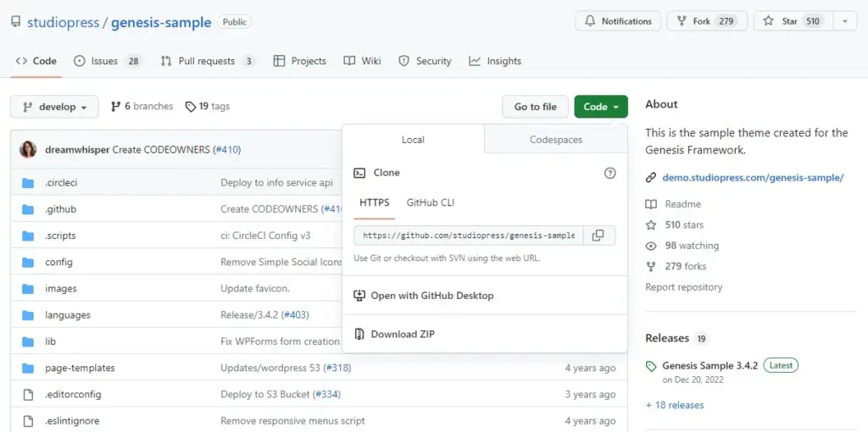Open Genesis Sample 3.4.2 release
This screenshot has height=432, width=868.
click(x=709, y=366)
